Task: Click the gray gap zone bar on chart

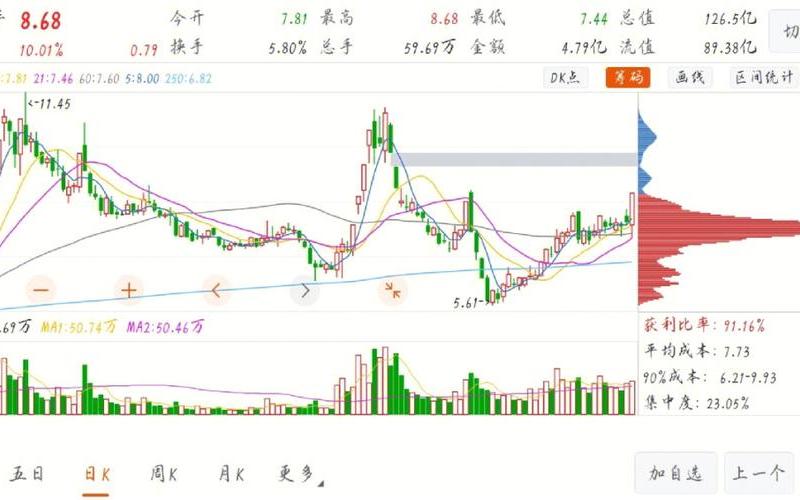Action: tap(515, 160)
